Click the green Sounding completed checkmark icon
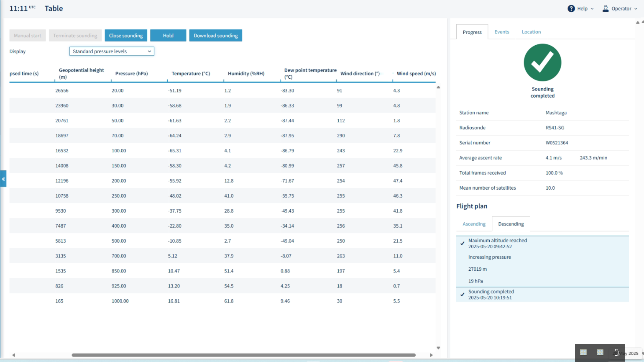Screen dimensions: 644x362 [542, 63]
